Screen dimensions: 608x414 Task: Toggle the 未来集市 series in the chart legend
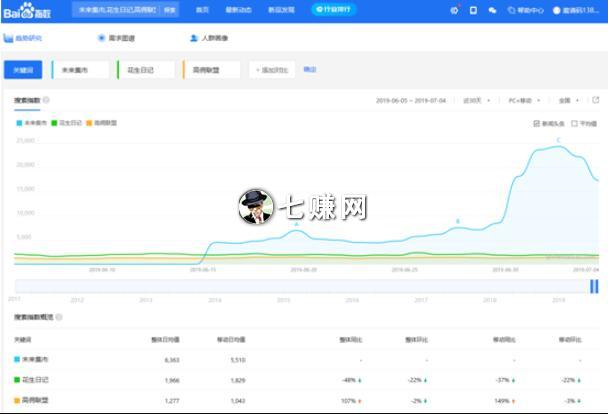click(31, 123)
